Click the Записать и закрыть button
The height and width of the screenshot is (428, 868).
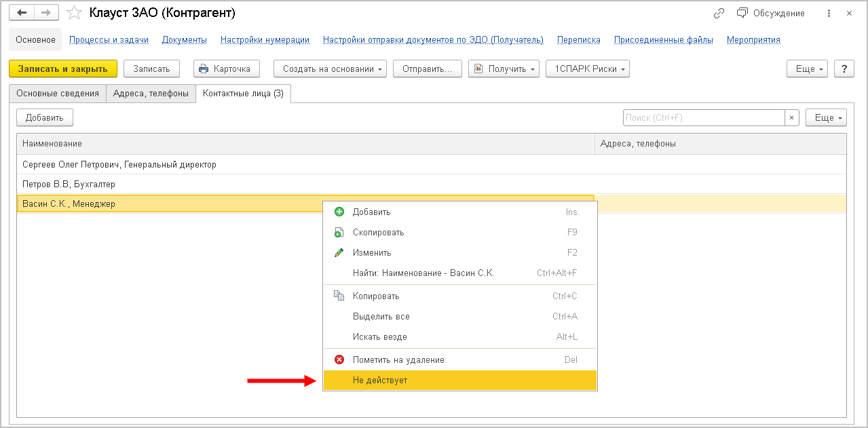pyautogui.click(x=63, y=69)
